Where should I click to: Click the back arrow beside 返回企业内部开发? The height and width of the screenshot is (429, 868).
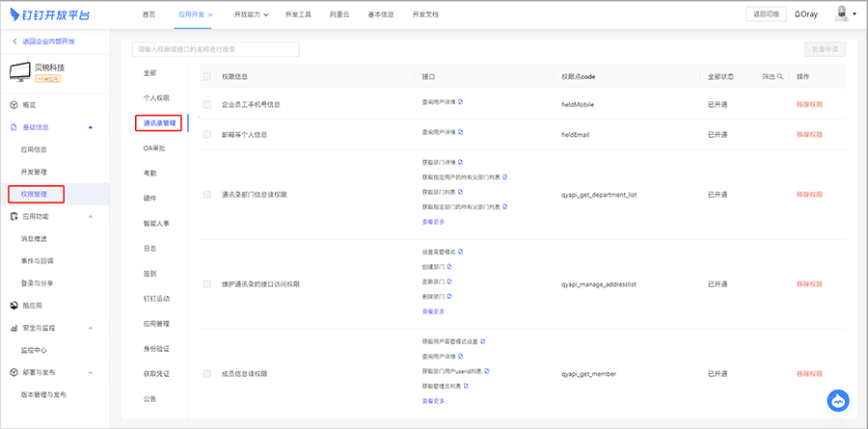pyautogui.click(x=14, y=41)
